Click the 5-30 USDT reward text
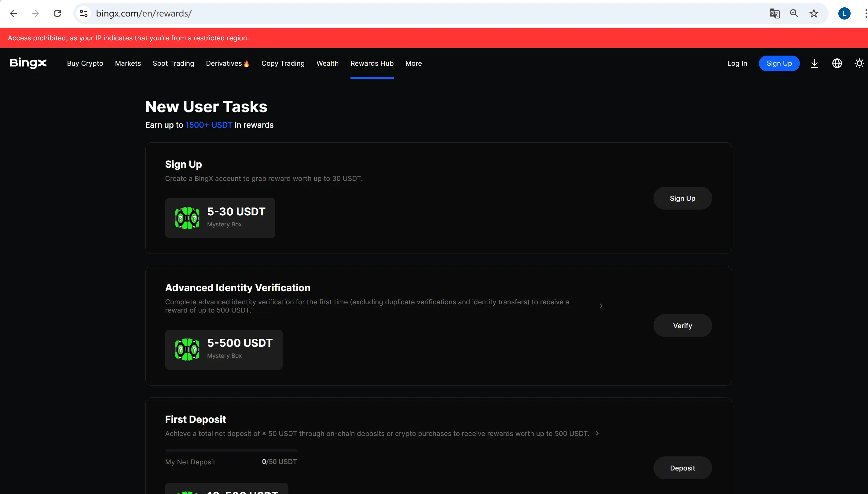 pyautogui.click(x=236, y=211)
